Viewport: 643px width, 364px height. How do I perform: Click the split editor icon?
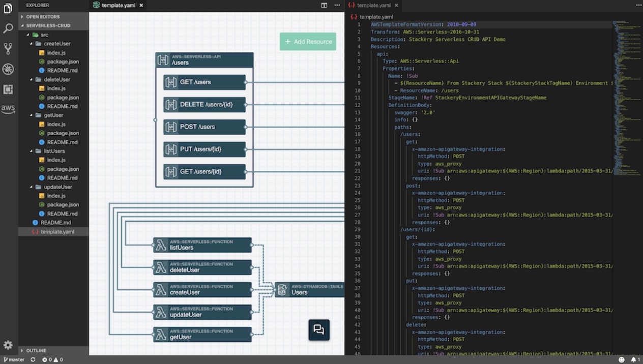(x=324, y=5)
